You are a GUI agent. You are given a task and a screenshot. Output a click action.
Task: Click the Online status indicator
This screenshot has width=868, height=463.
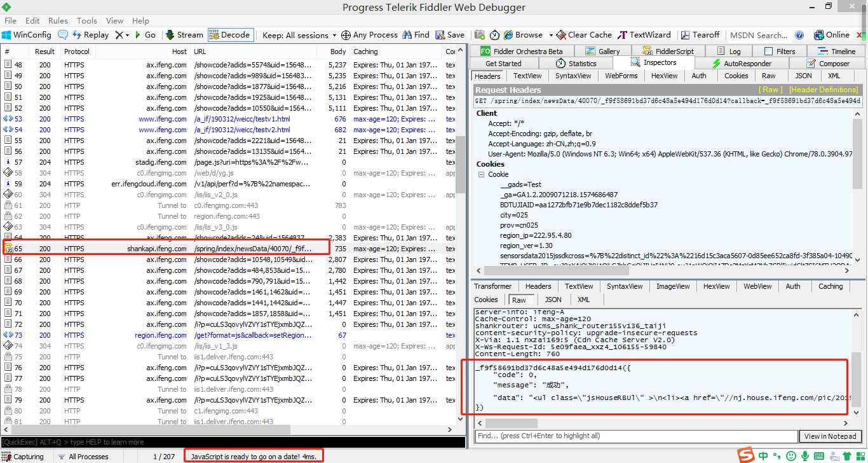coord(832,35)
